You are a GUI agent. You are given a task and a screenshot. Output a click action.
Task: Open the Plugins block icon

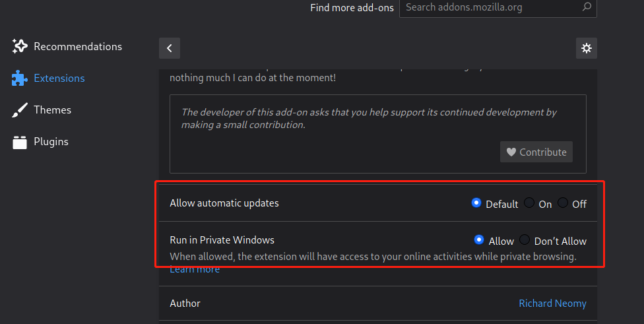(20, 142)
